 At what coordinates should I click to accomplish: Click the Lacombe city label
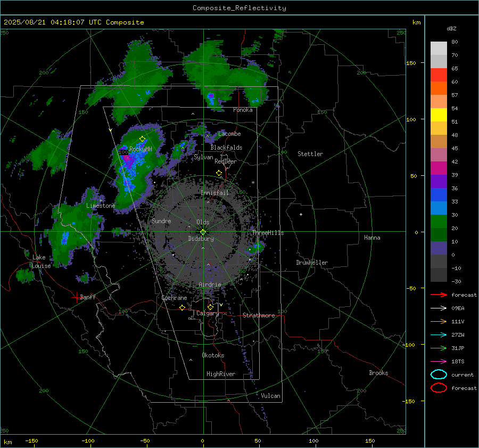[x=229, y=134]
